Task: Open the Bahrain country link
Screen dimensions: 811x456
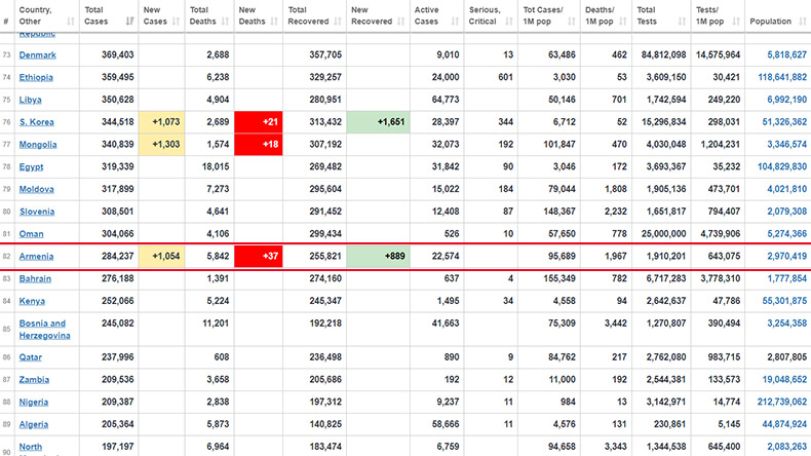Action: (x=35, y=279)
